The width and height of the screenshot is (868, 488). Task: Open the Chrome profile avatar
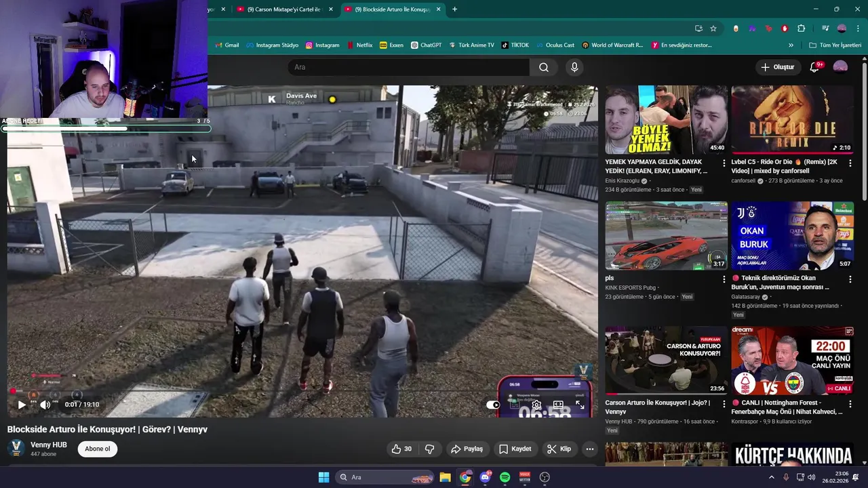[842, 28]
